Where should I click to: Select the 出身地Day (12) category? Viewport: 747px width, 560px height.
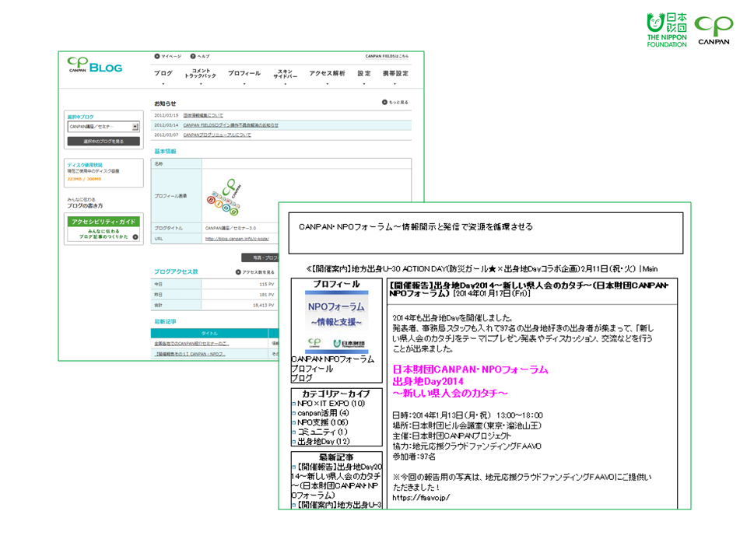click(x=324, y=442)
